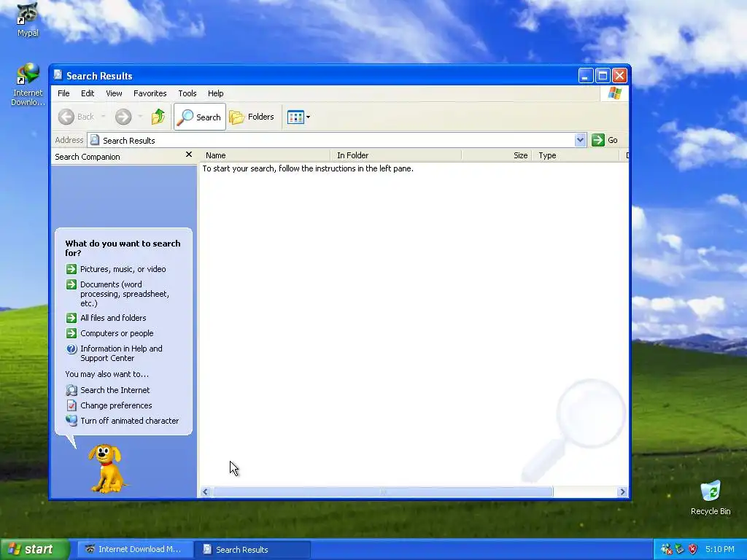Click the Windows flag logo in menu bar

614,93
